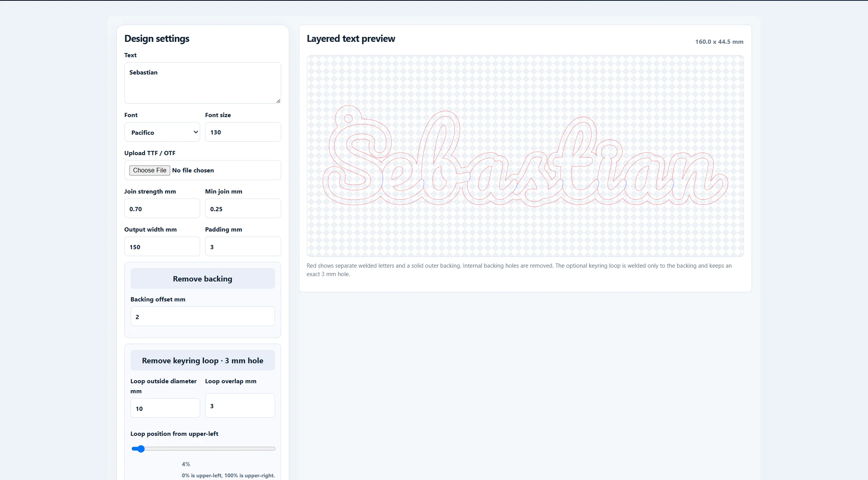Click the Text area containing Sebastian
Viewport: 868px width, 480px height.
[x=202, y=83]
